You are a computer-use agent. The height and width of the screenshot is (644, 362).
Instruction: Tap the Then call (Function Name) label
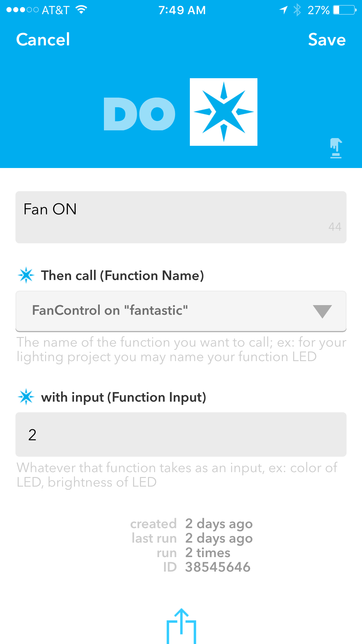[123, 275]
